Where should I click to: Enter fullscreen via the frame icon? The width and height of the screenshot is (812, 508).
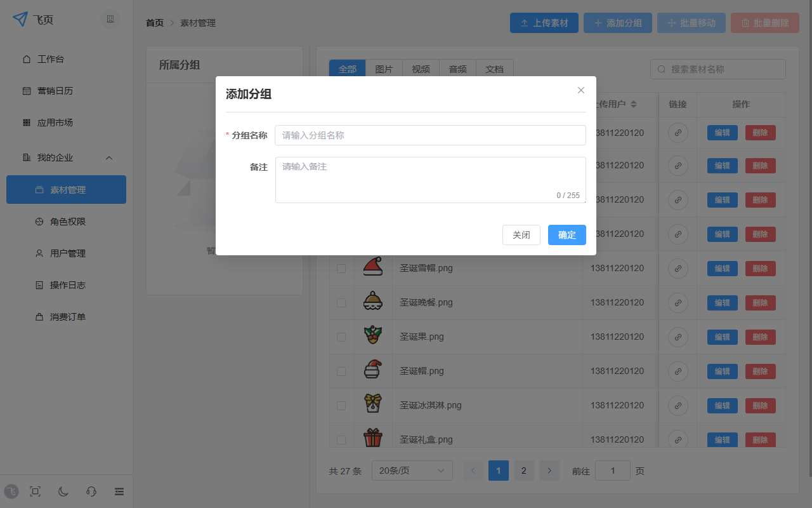pos(35,491)
